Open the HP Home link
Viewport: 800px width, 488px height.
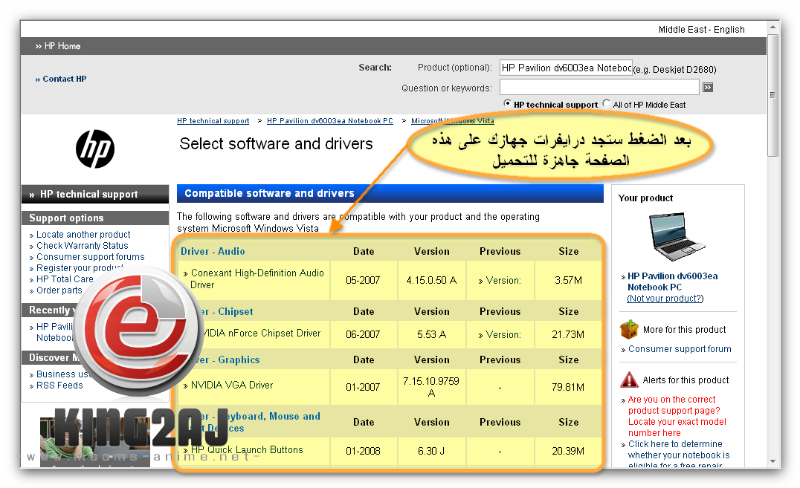62,46
